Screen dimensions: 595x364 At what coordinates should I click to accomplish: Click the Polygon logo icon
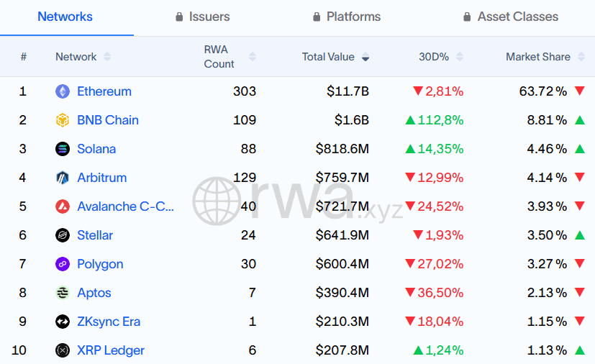click(63, 264)
